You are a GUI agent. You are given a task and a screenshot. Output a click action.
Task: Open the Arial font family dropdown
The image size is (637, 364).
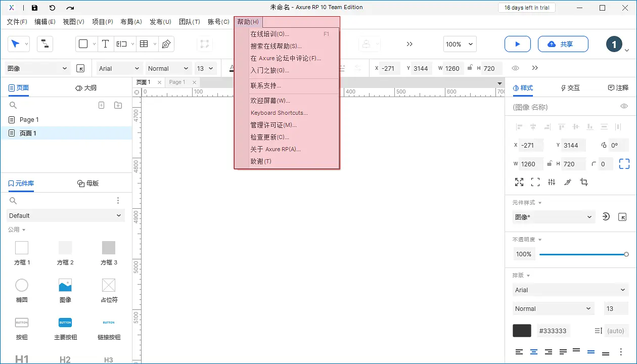pos(118,68)
